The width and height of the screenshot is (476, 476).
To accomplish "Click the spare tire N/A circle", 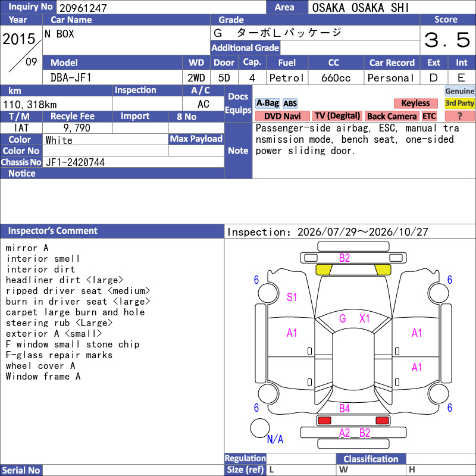I will (260, 428).
